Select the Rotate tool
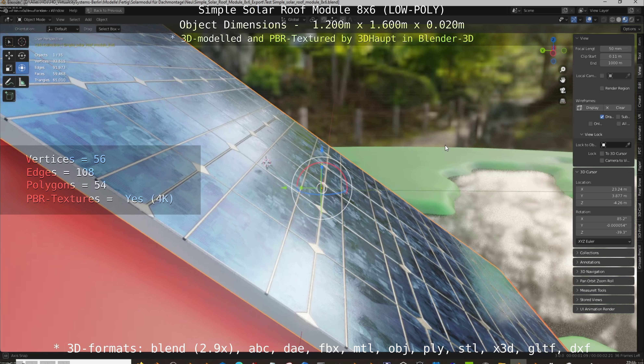The image size is (644, 364). point(22,56)
